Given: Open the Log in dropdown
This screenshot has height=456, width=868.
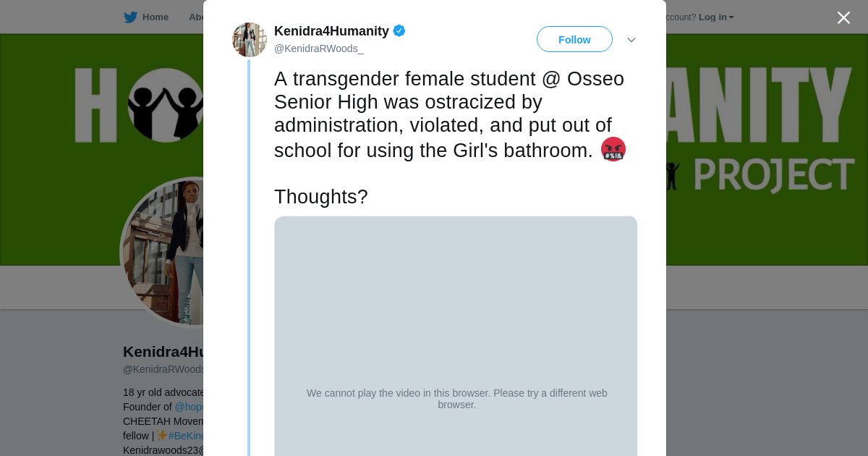Looking at the screenshot, I should coord(715,17).
